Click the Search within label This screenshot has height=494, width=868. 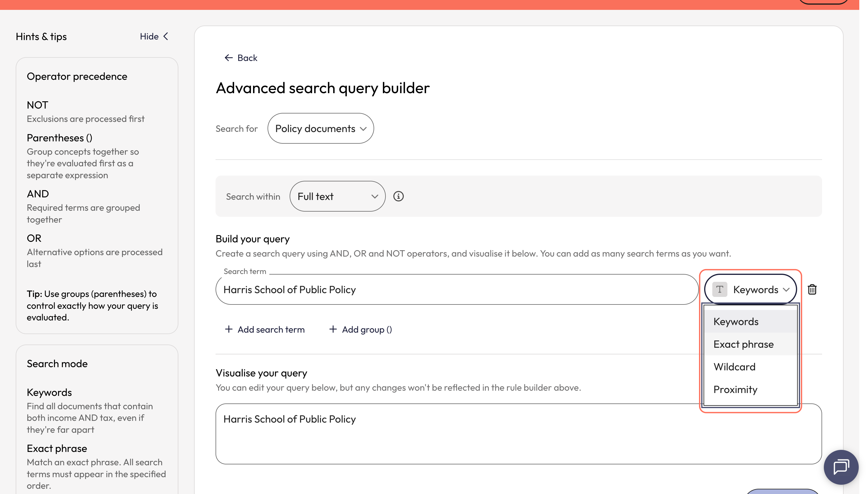(x=253, y=196)
